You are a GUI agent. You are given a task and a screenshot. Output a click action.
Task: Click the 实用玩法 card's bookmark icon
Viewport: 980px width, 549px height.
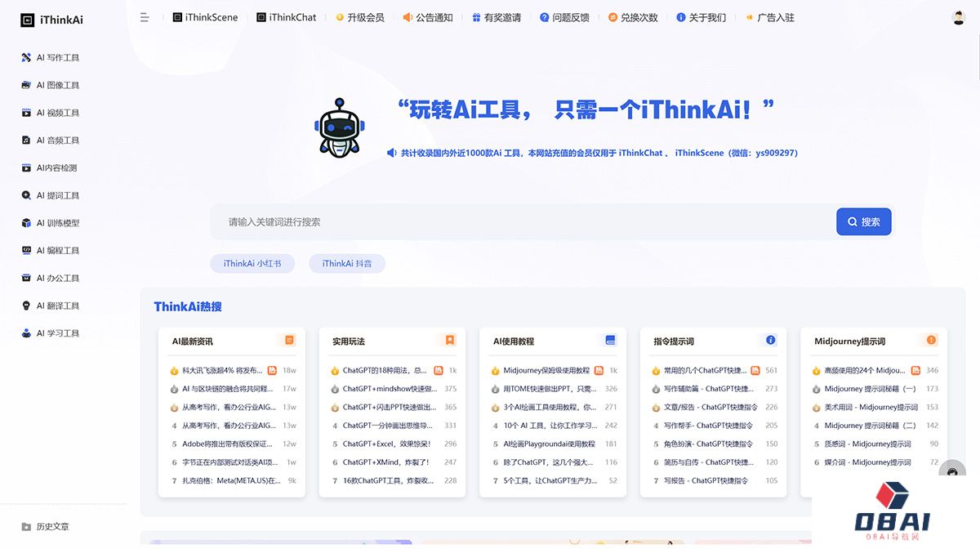450,341
